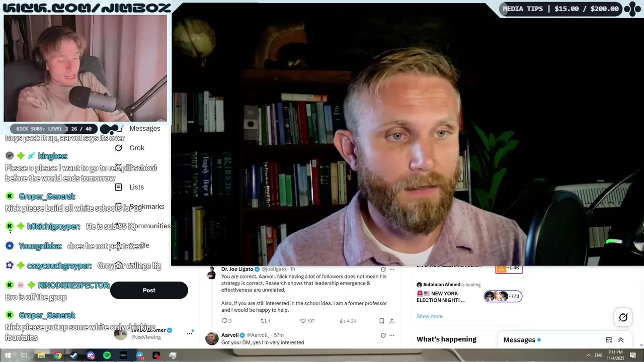Bookmark Dr. Joe Ligato's tweet
644x362 pixels.
(382, 321)
